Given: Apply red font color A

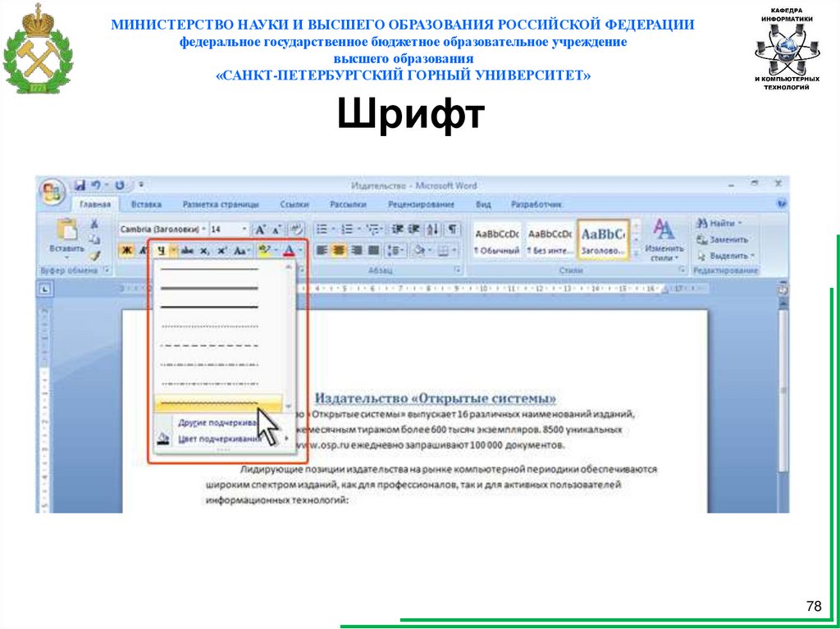Looking at the screenshot, I should (290, 250).
